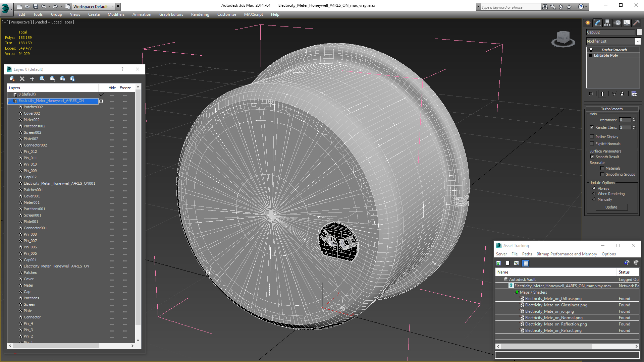644x362 pixels.
Task: Expand the Editable Poly stack entry
Action: coord(590,55)
